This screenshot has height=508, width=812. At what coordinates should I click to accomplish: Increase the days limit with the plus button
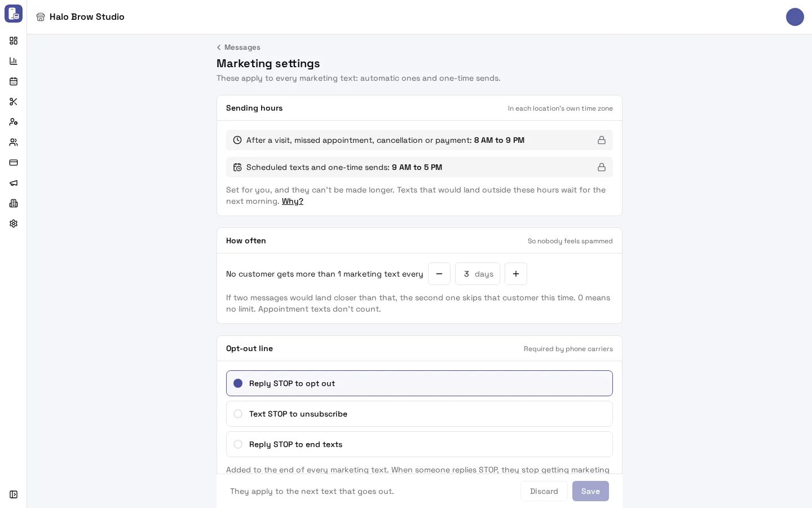click(x=516, y=274)
